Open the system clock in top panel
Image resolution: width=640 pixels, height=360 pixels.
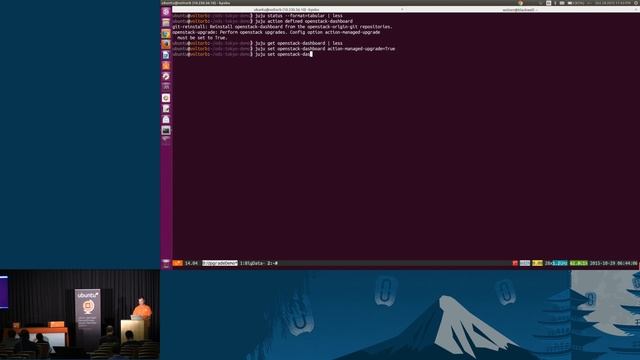(612, 3)
